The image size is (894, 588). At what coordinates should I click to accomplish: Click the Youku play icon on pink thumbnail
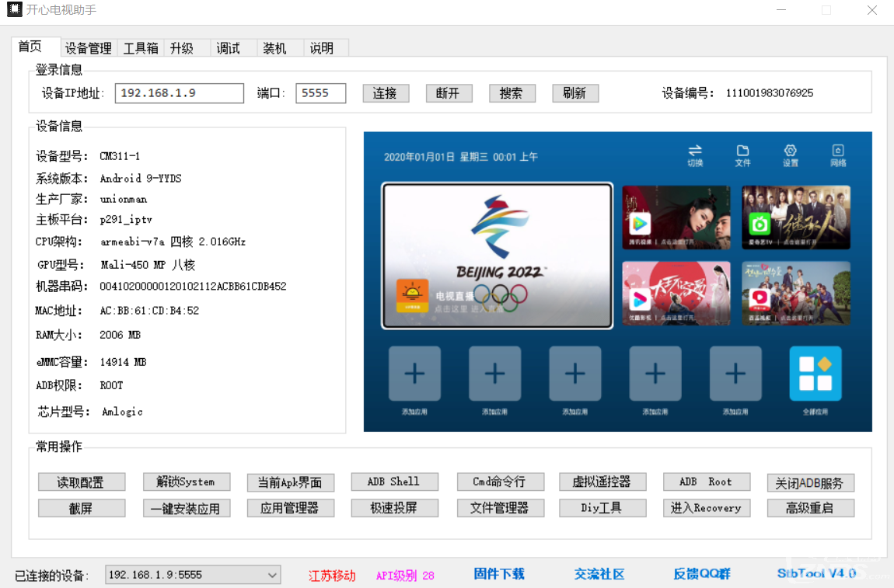coord(640,298)
